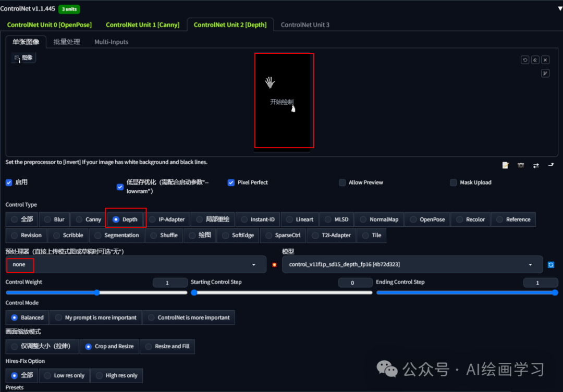This screenshot has height=392, width=563.
Task: Select the Instant-ID control type
Action: (x=258, y=219)
